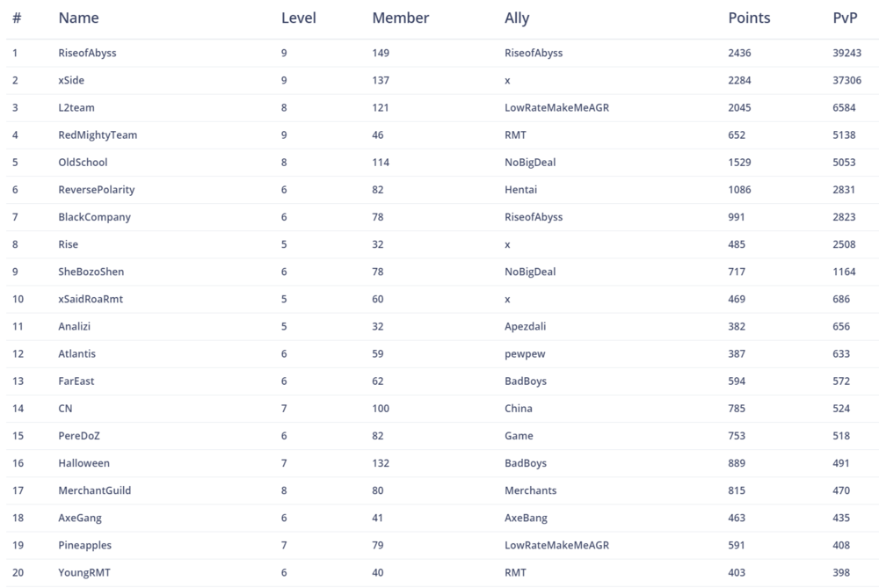This screenshot has height=588, width=879.
Task: Select the Ally column header
Action: (517, 18)
